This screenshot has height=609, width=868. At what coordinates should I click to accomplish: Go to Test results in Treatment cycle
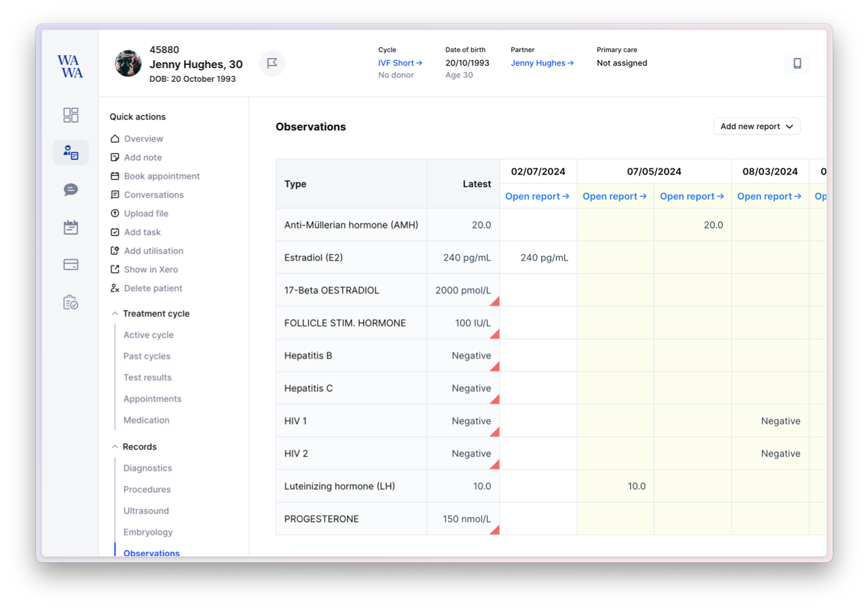[x=147, y=378]
